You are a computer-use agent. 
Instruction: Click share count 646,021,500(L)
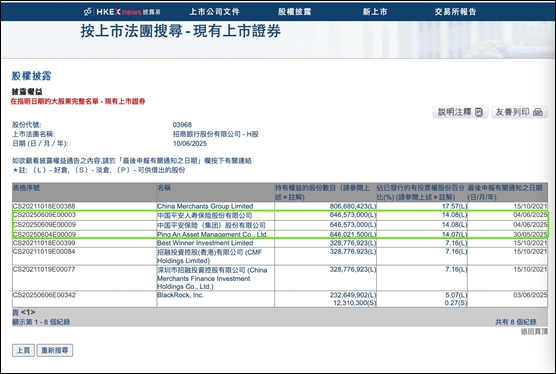(353, 234)
